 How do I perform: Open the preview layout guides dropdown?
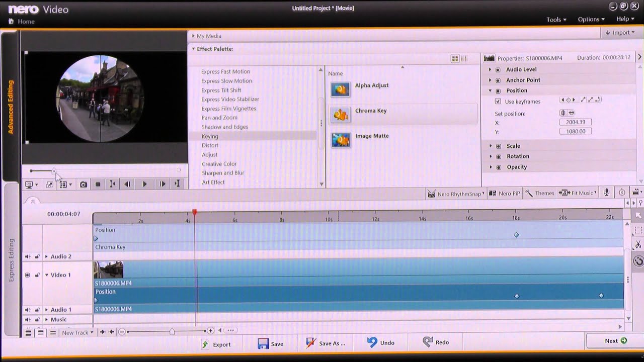[x=65, y=185]
